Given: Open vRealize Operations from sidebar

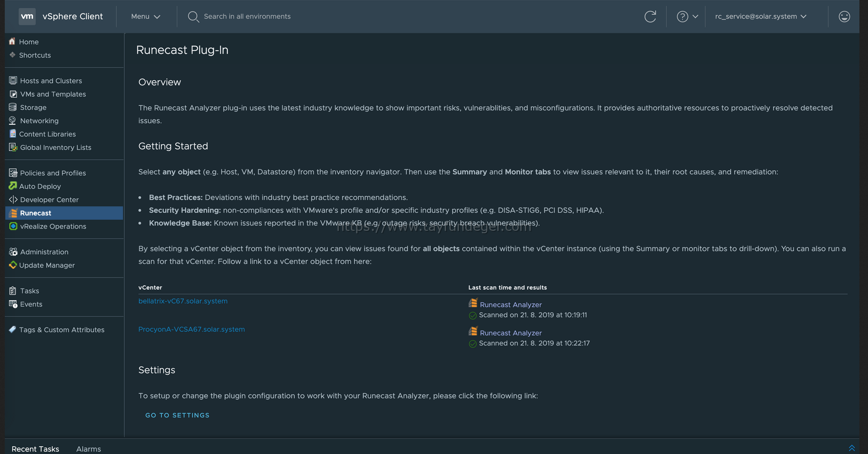Looking at the screenshot, I should coord(53,226).
